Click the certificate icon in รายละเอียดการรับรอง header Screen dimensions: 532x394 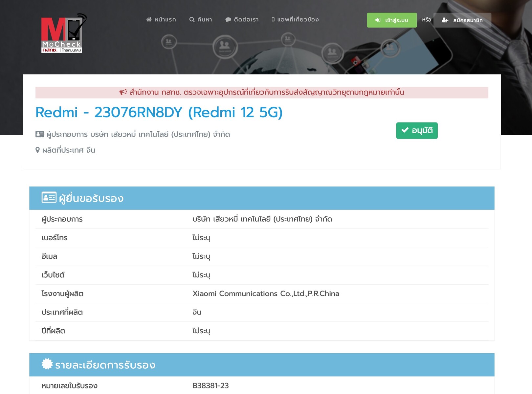tap(47, 364)
